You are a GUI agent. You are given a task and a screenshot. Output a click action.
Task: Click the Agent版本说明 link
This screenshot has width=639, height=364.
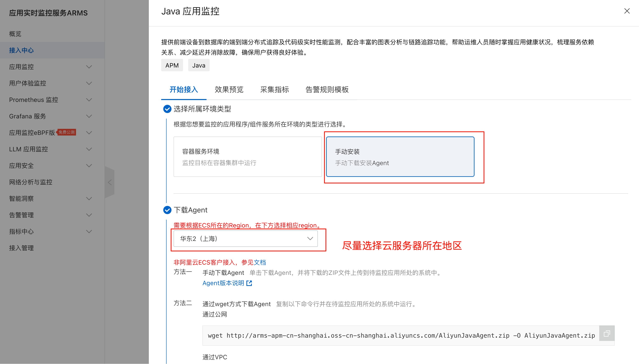click(223, 283)
